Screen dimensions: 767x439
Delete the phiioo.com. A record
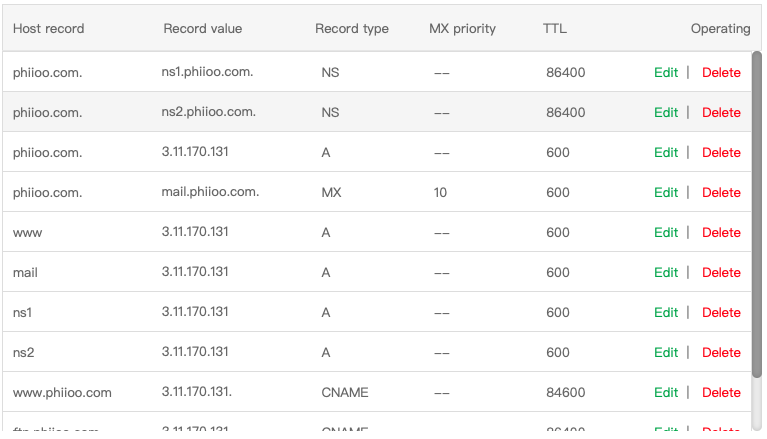pos(721,152)
